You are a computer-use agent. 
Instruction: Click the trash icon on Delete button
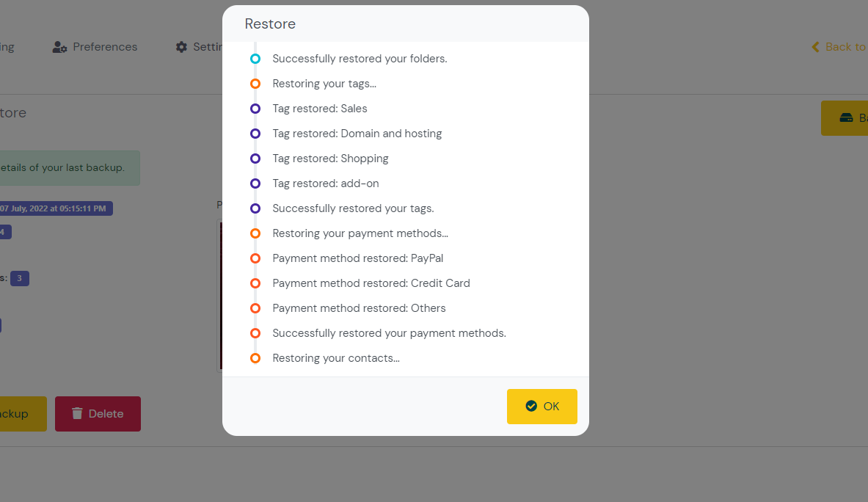click(77, 413)
